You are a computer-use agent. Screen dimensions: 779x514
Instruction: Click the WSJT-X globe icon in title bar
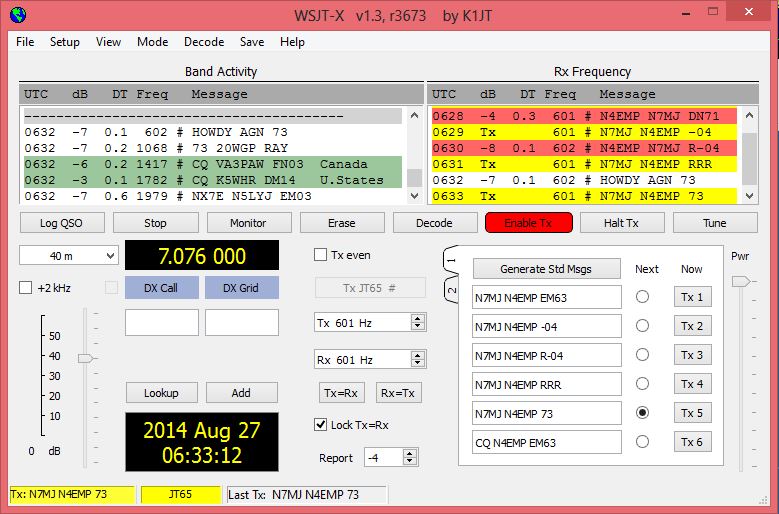pos(18,15)
